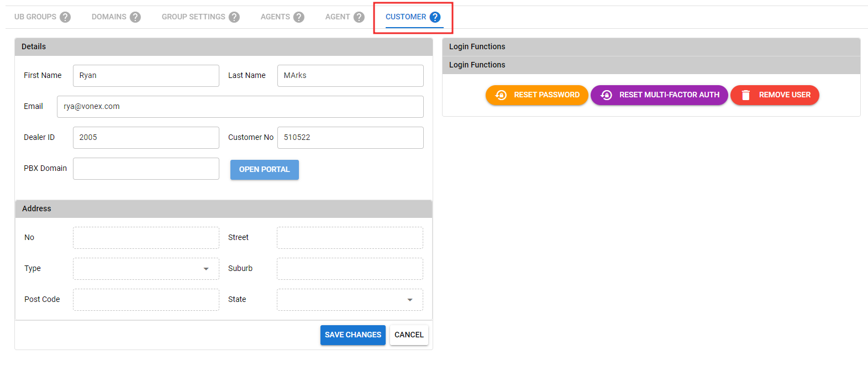Image resolution: width=868 pixels, height=365 pixels.
Task: Click the Suburb address field
Action: pyautogui.click(x=350, y=269)
